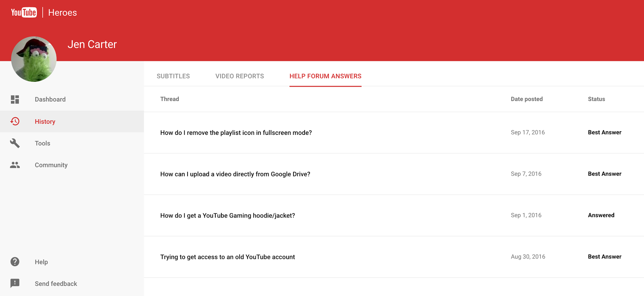
Task: Click the Aug 30, 2016 date
Action: pos(528,257)
